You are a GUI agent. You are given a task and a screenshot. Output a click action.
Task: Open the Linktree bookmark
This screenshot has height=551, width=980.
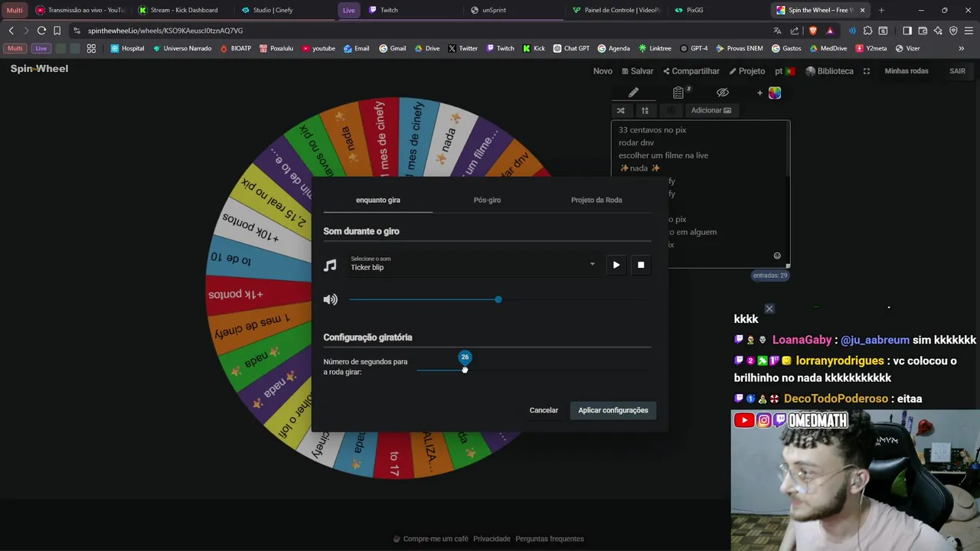655,48
